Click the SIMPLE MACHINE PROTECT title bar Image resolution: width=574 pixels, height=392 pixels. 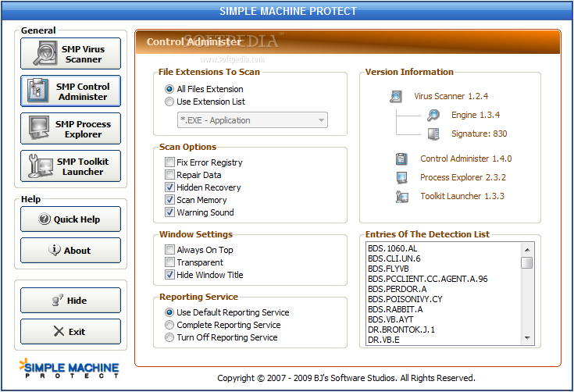(287, 11)
